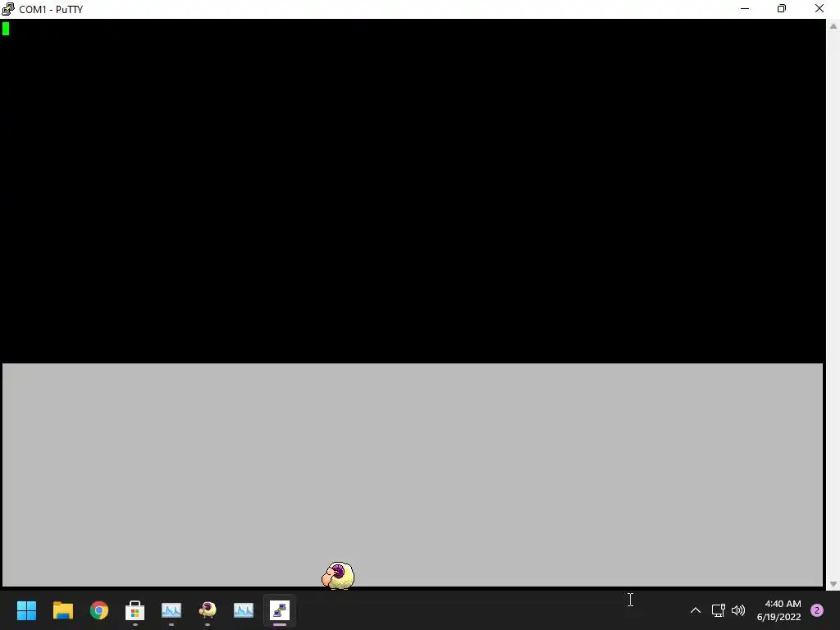Open the network status tray icon
Viewport: 840px width, 630px height.
click(718, 610)
